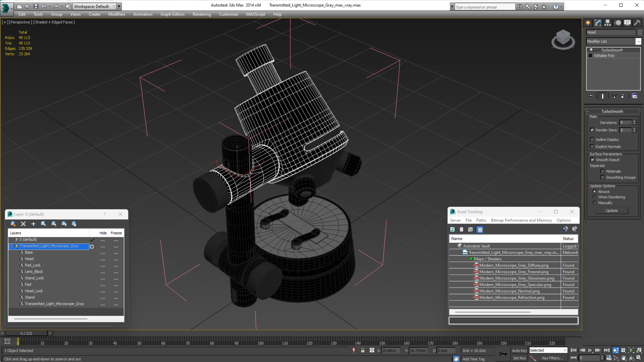Open Paths menu in Asset Tracking

[481, 220]
